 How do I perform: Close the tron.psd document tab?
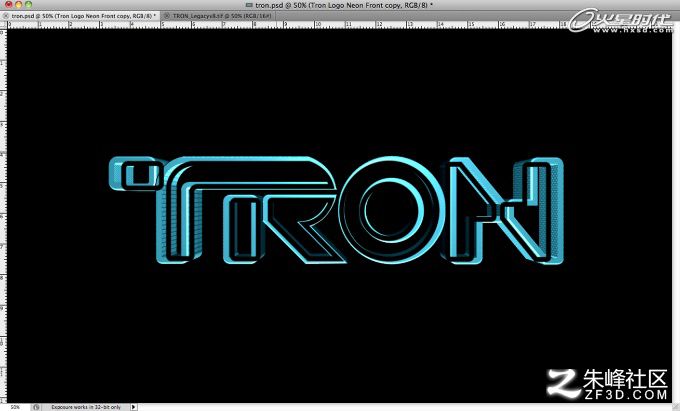(6, 16)
